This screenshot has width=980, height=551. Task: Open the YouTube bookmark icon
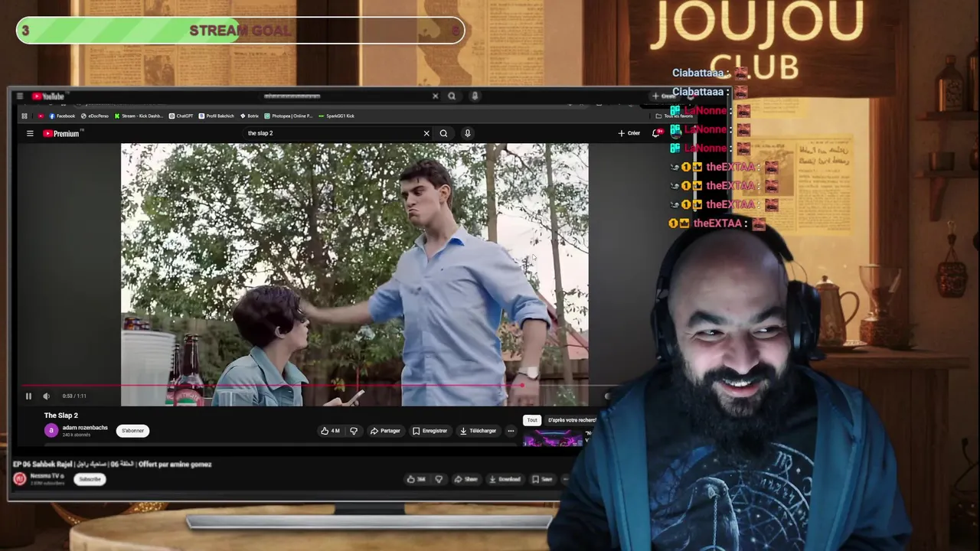coord(41,116)
